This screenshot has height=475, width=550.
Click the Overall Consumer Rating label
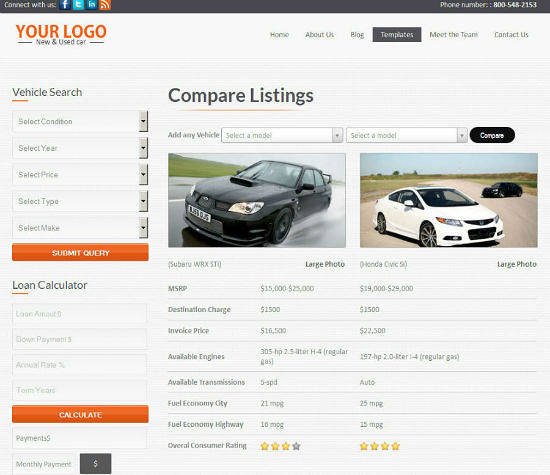207,445
